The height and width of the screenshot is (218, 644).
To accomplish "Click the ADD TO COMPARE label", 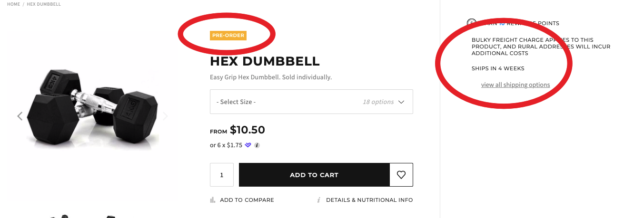I will [247, 200].
